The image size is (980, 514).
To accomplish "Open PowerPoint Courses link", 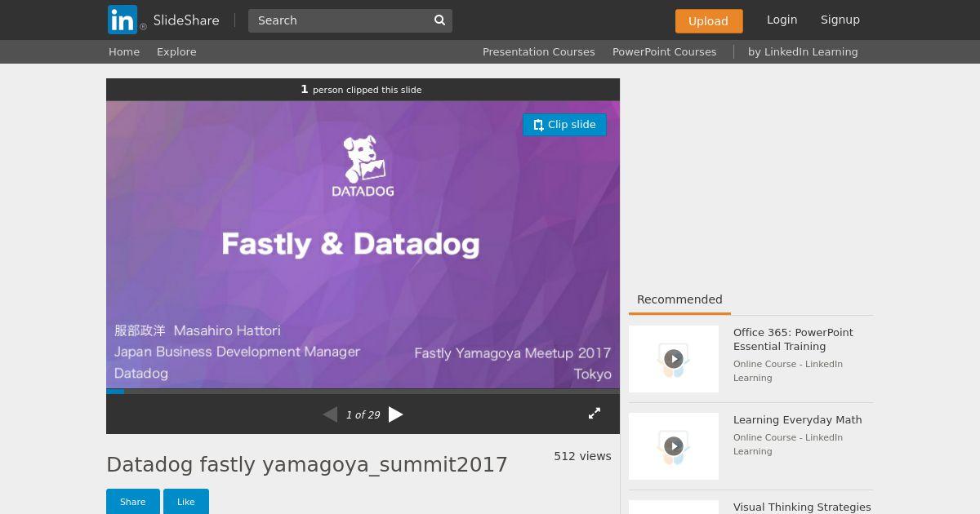I will pyautogui.click(x=664, y=51).
